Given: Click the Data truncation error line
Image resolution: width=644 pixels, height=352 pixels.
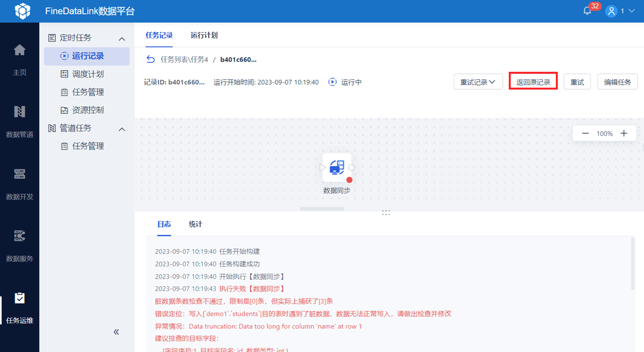Looking at the screenshot, I should (x=259, y=326).
